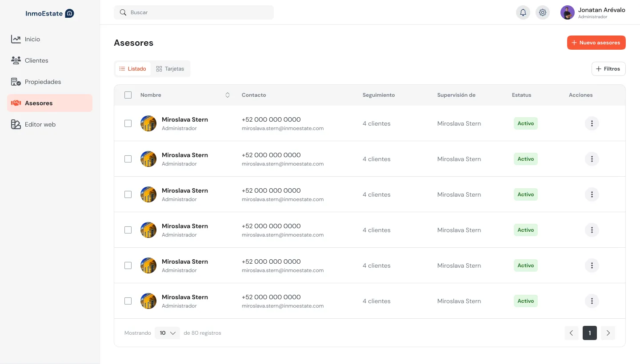The width and height of the screenshot is (640, 364).
Task: Go to page 1 button
Action: (x=590, y=333)
